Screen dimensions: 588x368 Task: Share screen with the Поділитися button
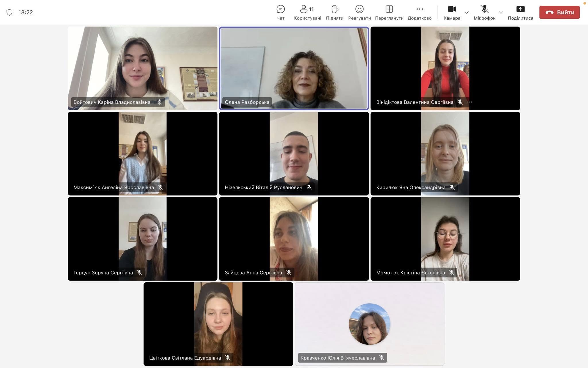click(x=520, y=12)
